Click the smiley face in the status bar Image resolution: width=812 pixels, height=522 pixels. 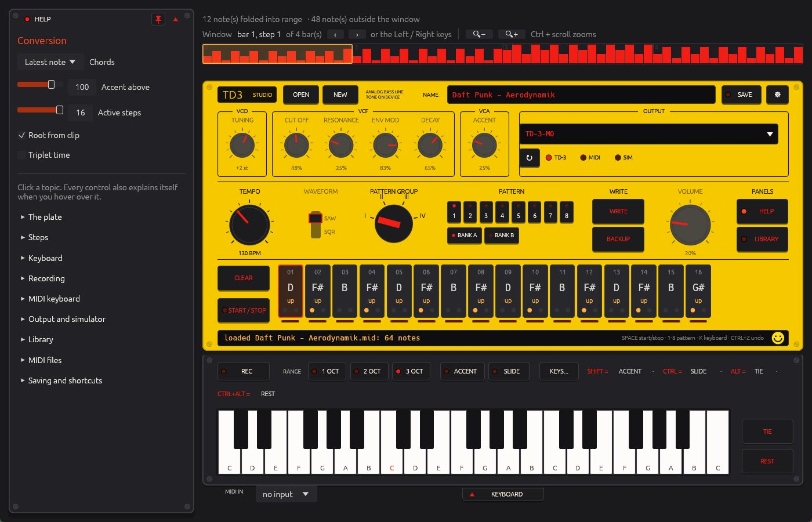click(x=778, y=338)
